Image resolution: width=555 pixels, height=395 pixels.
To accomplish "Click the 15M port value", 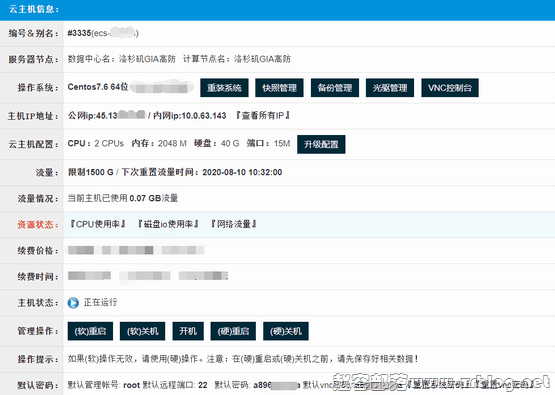I will pos(282,144).
